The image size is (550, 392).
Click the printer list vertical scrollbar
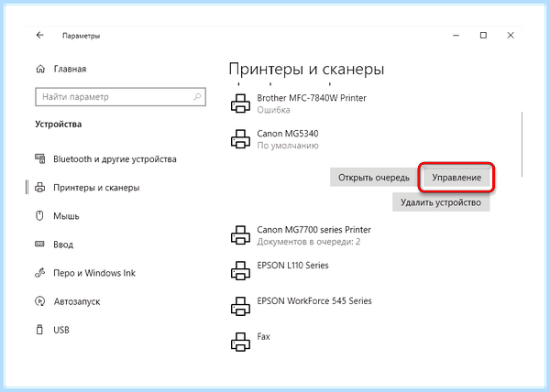(522, 145)
